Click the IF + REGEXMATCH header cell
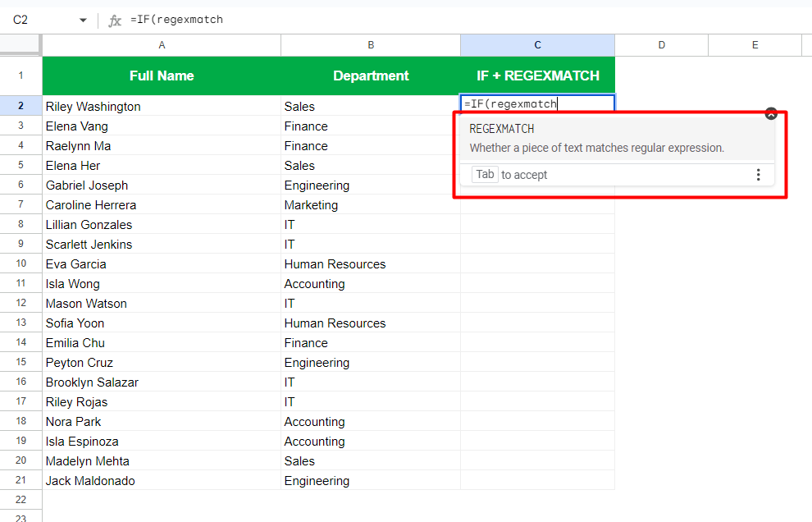Viewport: 812px width, 522px height. point(537,76)
